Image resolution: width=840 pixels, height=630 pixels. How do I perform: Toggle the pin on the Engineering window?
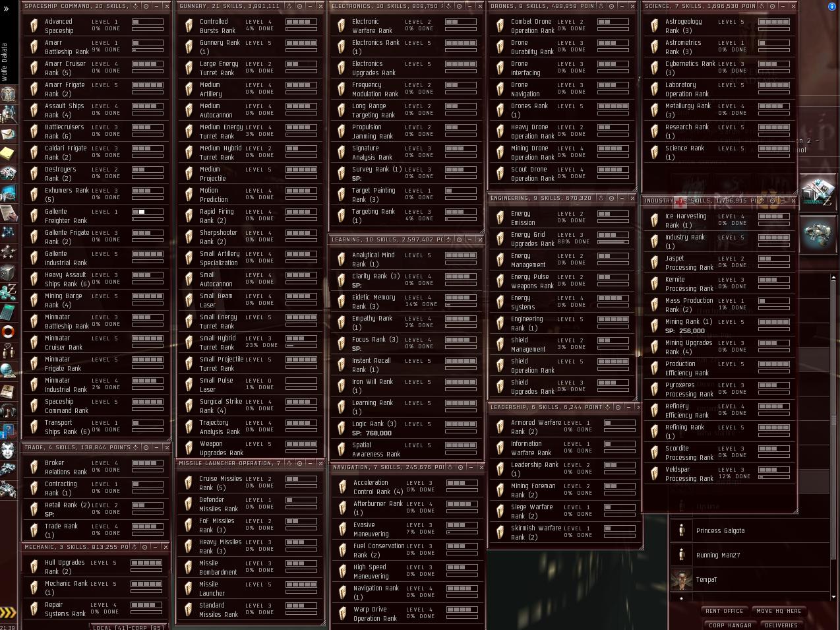(601, 198)
